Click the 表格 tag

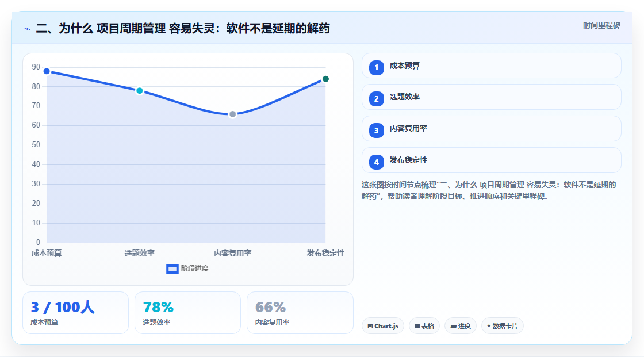pyautogui.click(x=424, y=326)
